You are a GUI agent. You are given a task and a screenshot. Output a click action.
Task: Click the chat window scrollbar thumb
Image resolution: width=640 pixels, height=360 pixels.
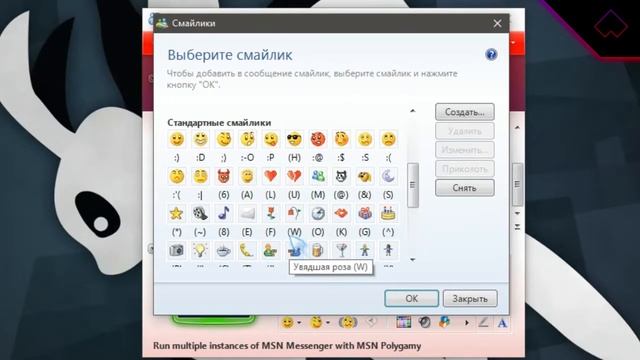518,184
